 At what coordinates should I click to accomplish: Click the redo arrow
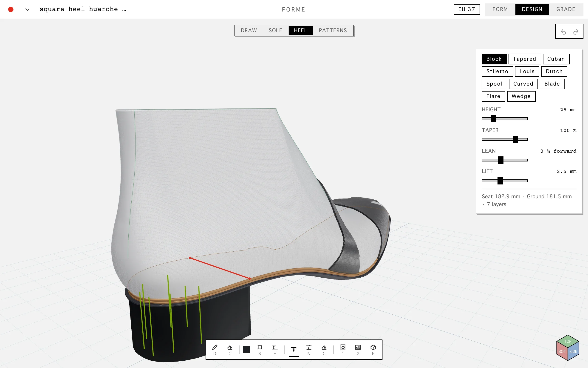pos(576,32)
